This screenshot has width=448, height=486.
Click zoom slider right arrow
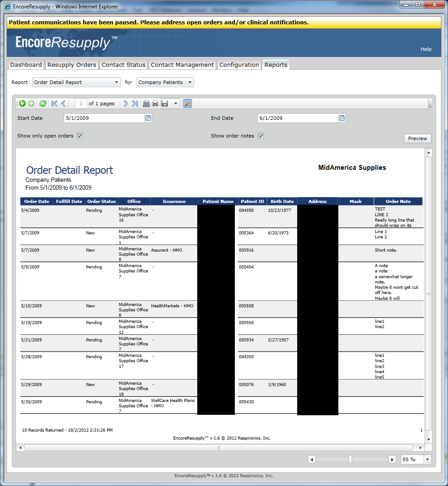pos(392,459)
